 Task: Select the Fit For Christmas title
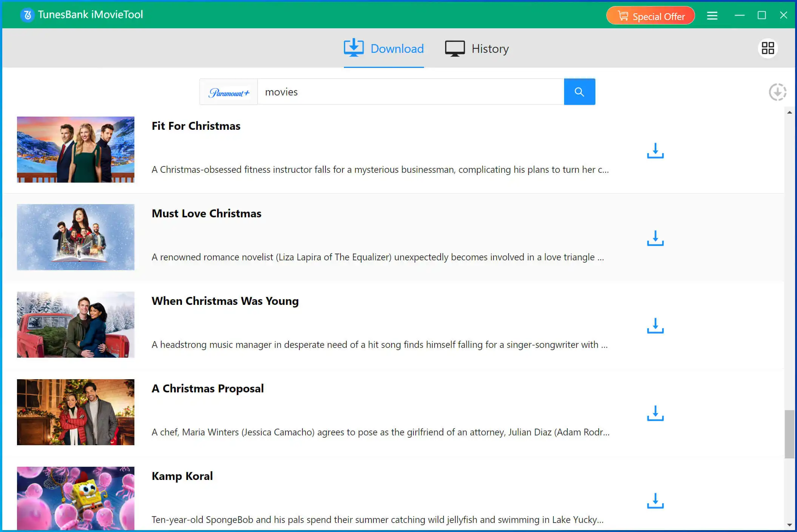[x=196, y=126]
